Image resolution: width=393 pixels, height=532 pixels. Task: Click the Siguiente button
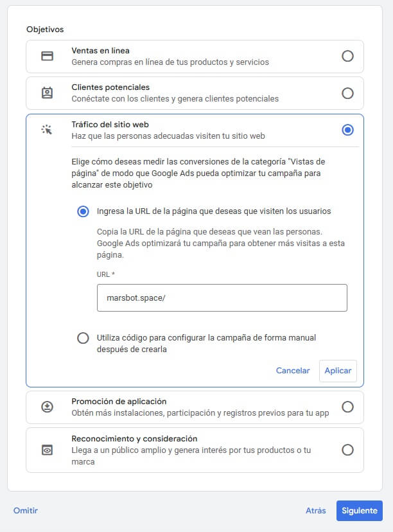(359, 511)
